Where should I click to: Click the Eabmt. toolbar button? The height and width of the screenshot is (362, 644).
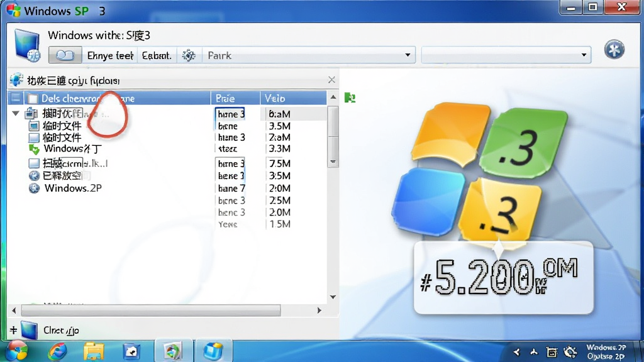157,55
